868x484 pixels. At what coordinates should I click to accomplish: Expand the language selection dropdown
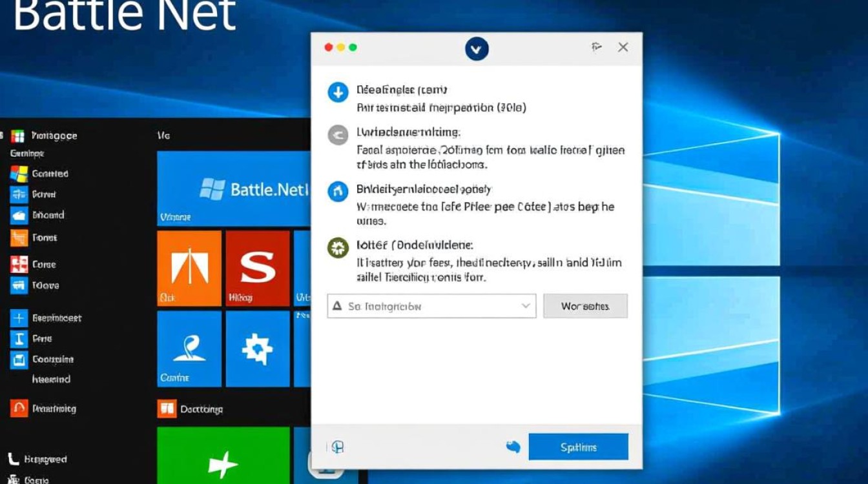coord(431,306)
